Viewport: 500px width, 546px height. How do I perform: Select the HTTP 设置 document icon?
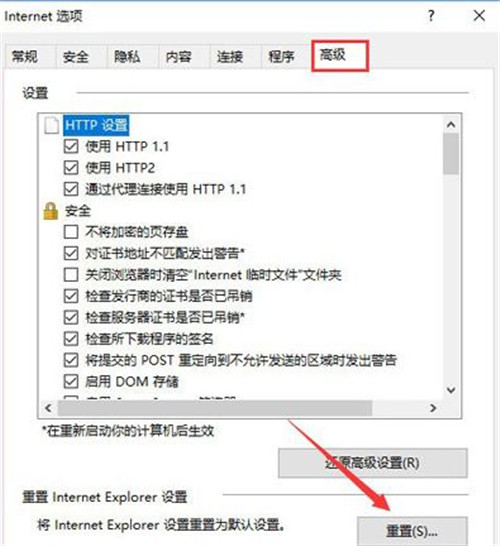[51, 125]
